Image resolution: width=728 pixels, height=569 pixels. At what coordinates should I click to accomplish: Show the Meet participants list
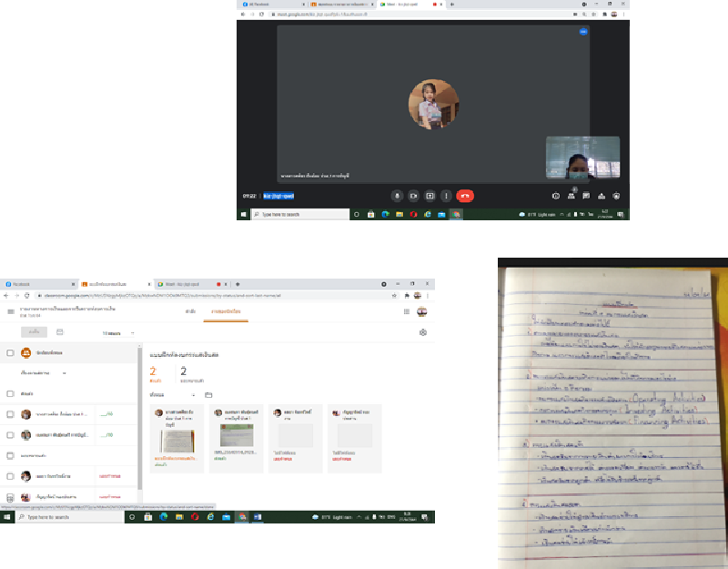pyautogui.click(x=571, y=196)
